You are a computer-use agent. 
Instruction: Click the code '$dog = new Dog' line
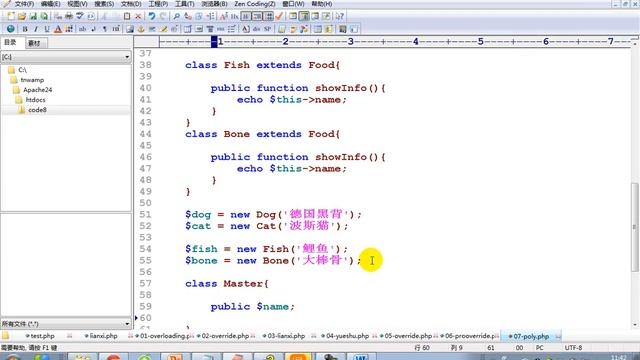273,214
